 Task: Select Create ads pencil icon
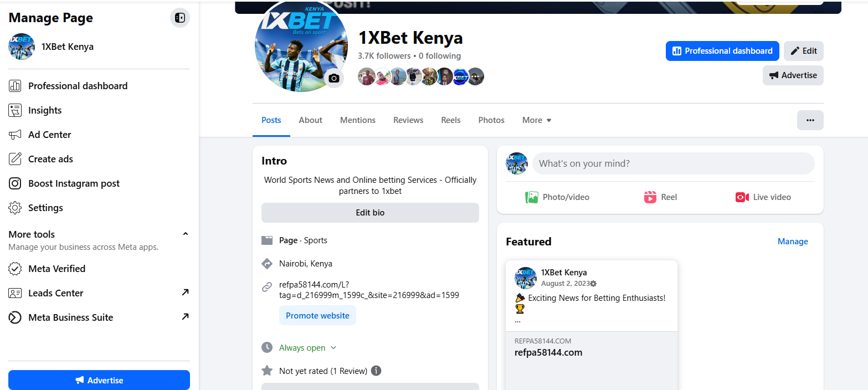click(15, 159)
